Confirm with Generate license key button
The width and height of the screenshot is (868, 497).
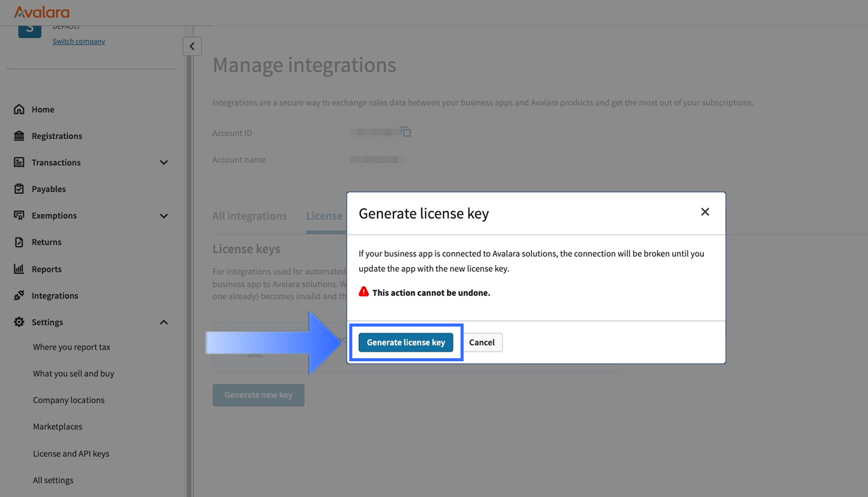tap(405, 342)
